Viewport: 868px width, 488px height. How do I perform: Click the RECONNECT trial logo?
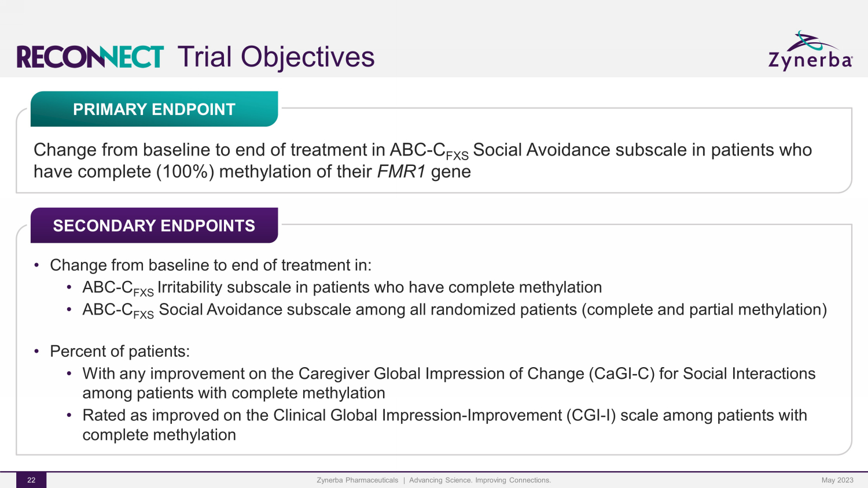(x=90, y=57)
